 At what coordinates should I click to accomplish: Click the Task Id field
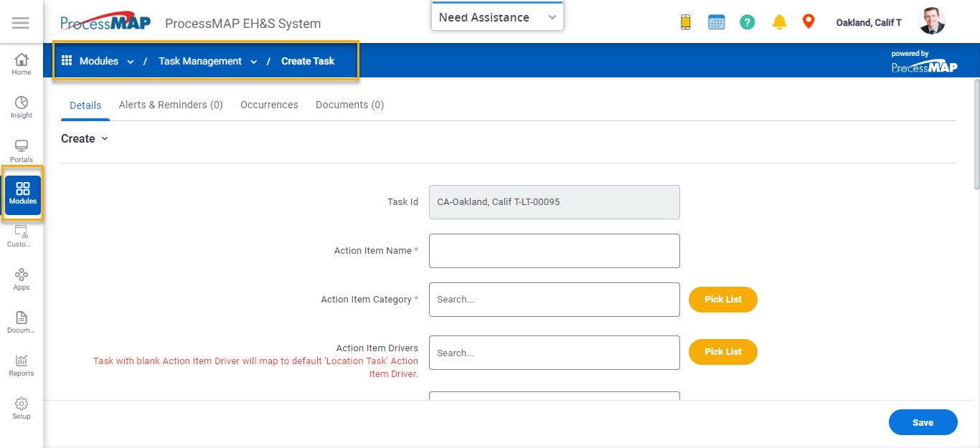555,202
